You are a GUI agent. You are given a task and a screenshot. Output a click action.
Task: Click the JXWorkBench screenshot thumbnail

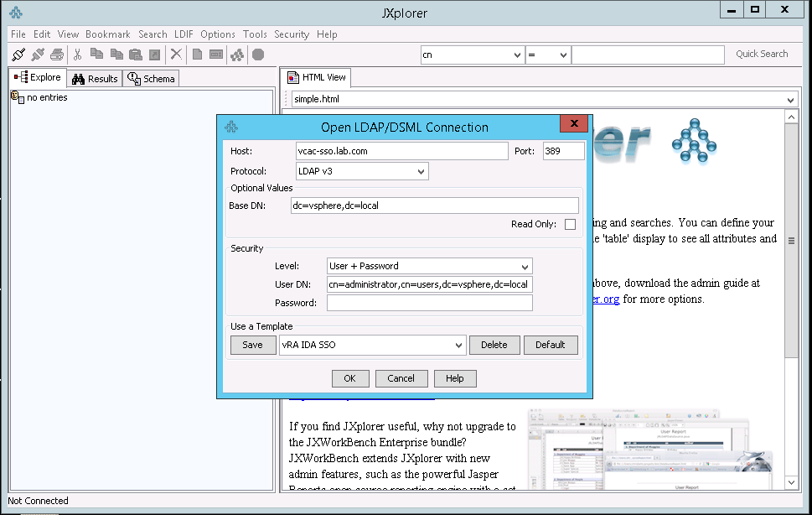(650, 450)
